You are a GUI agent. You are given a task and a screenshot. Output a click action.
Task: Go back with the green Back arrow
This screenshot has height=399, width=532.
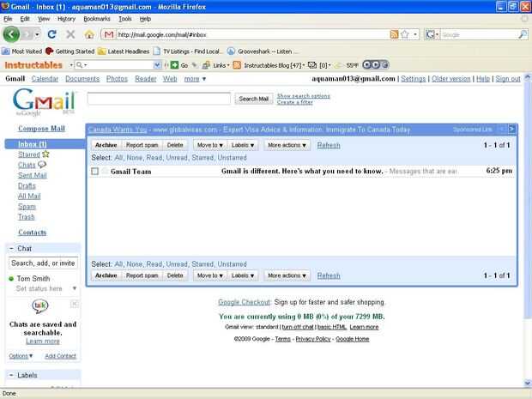11,34
